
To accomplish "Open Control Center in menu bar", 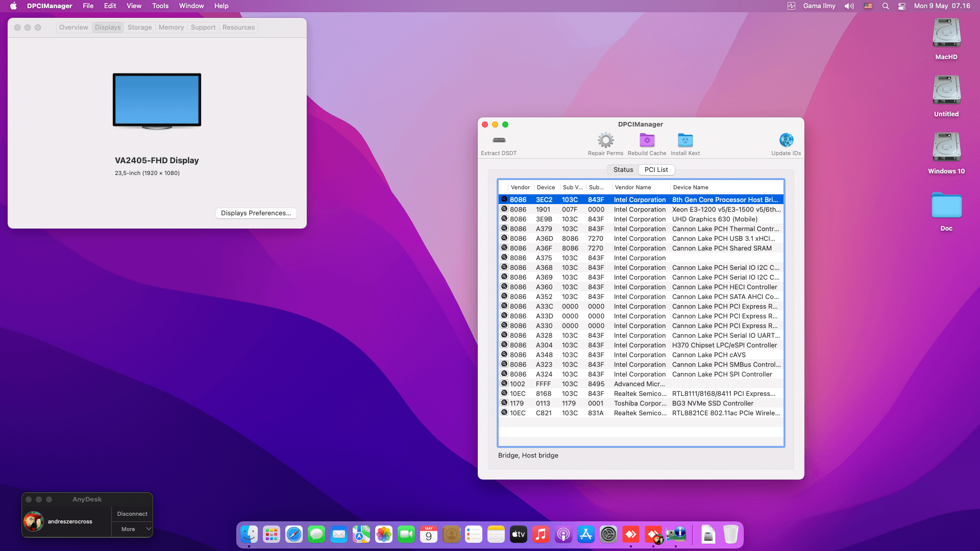I will pos(902,6).
